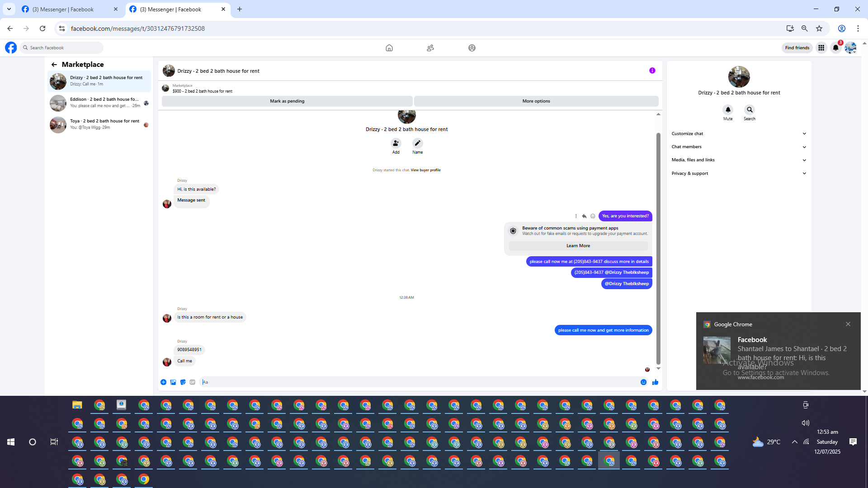Dismiss the Google Chrome notification popup
Image resolution: width=868 pixels, height=488 pixels.
coord(848,324)
